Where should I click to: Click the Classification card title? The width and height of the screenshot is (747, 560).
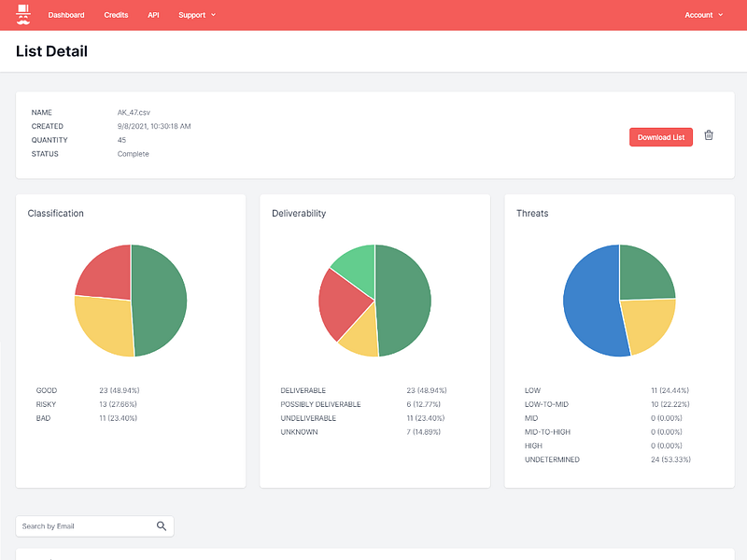(55, 214)
